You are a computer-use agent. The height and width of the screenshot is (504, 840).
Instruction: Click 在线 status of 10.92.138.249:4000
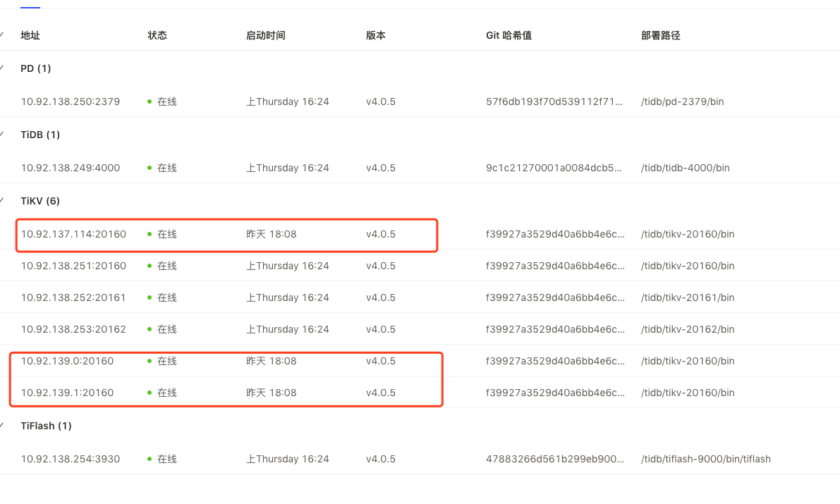coord(162,168)
